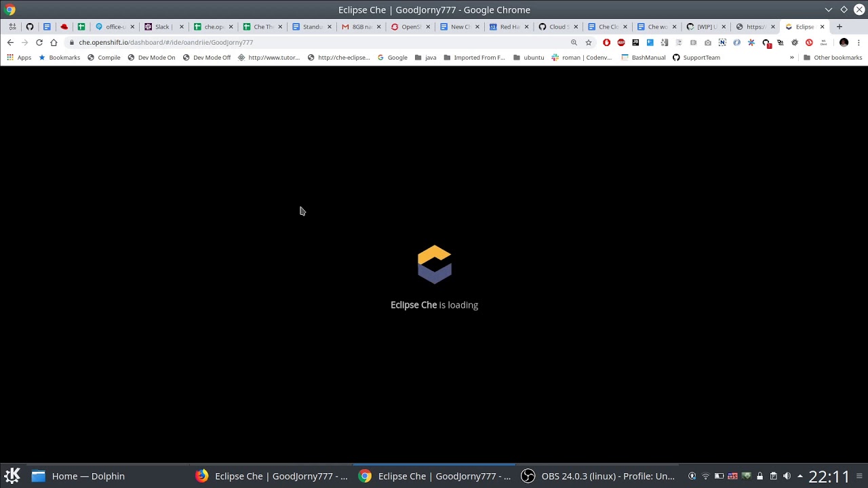Open the ubuntu bookmarks folder
This screenshot has height=488, width=868.
[528, 58]
